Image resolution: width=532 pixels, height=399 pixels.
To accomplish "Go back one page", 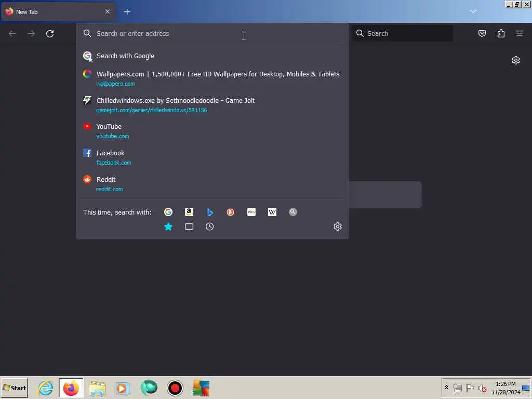I will [12, 34].
